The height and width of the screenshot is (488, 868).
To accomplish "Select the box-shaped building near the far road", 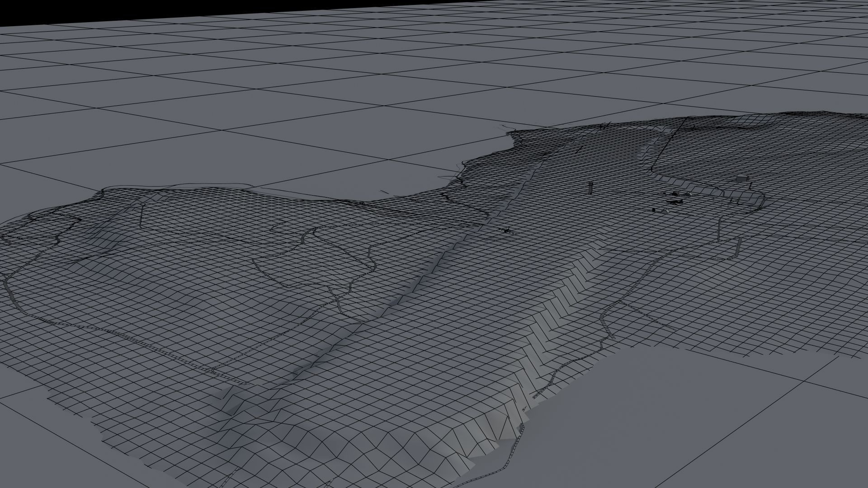I will click(x=742, y=178).
